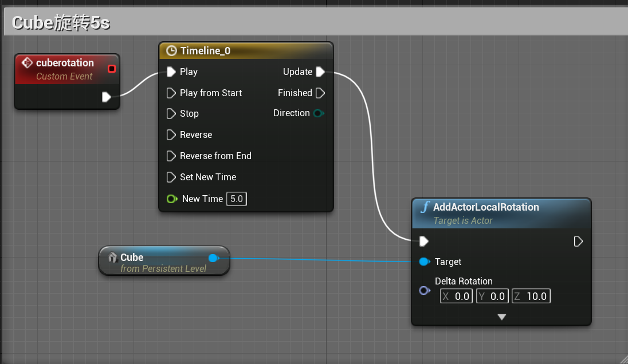Image resolution: width=628 pixels, height=364 pixels.
Task: Click the Set New Time execution pin
Action: click(x=171, y=177)
